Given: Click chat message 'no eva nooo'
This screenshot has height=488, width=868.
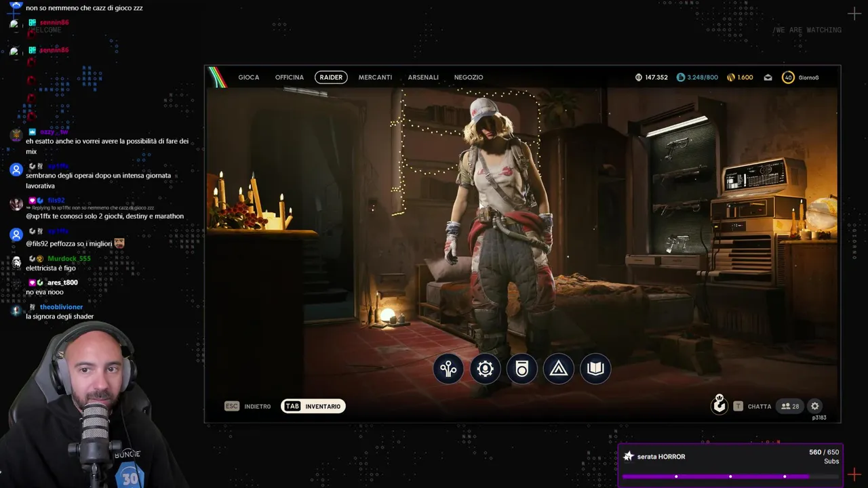Looking at the screenshot, I should [x=45, y=292].
